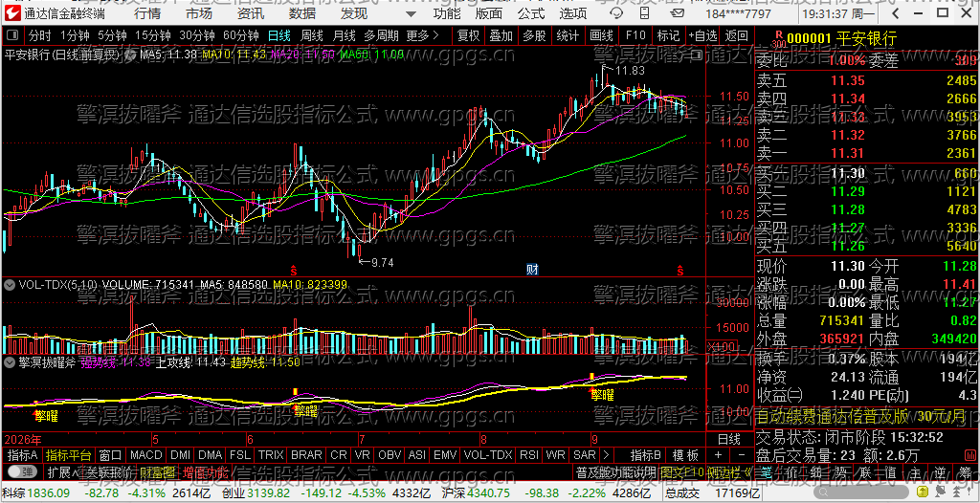Click the rightmost status bar tree icon

pos(957,492)
